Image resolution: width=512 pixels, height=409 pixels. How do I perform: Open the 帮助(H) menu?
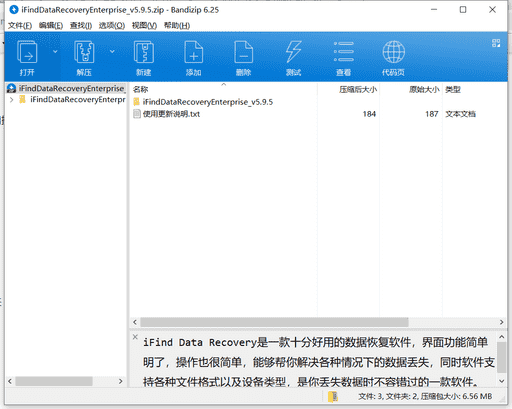click(x=177, y=26)
